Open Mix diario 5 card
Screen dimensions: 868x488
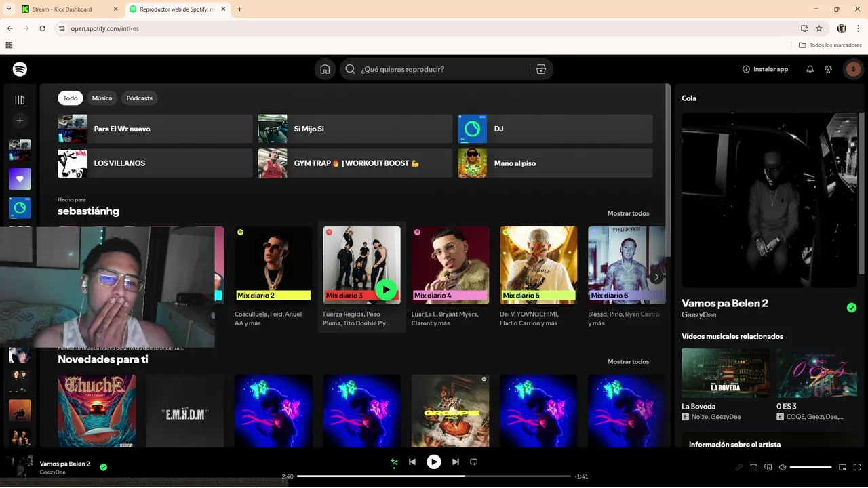(538, 278)
